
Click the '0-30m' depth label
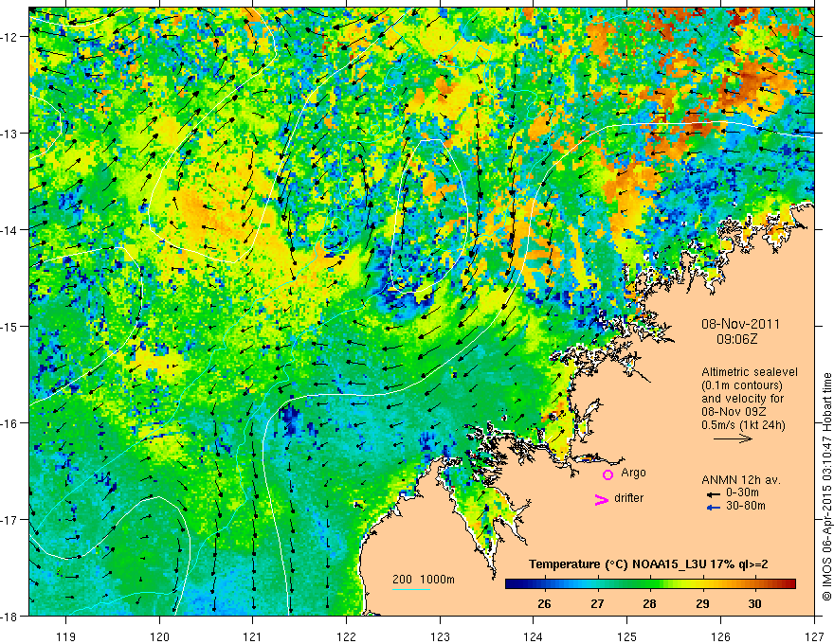click(x=742, y=493)
